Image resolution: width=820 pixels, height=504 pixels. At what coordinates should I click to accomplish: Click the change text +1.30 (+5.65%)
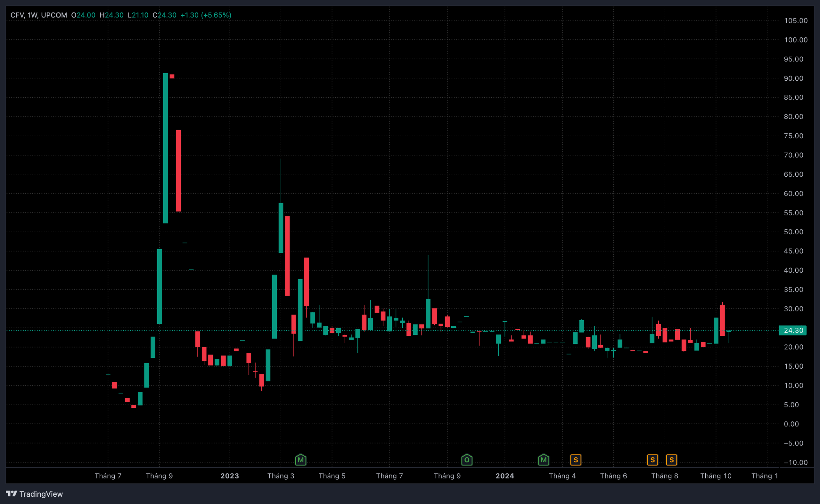pyautogui.click(x=206, y=15)
